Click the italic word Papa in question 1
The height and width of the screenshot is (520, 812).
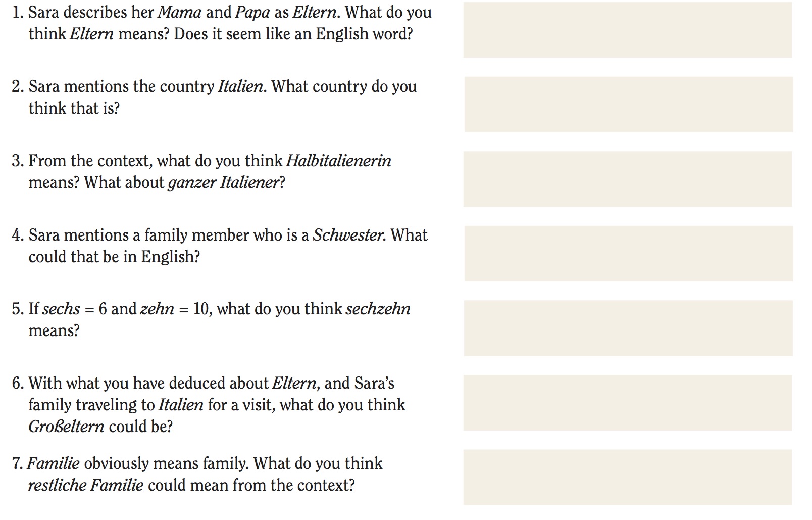pos(252,13)
